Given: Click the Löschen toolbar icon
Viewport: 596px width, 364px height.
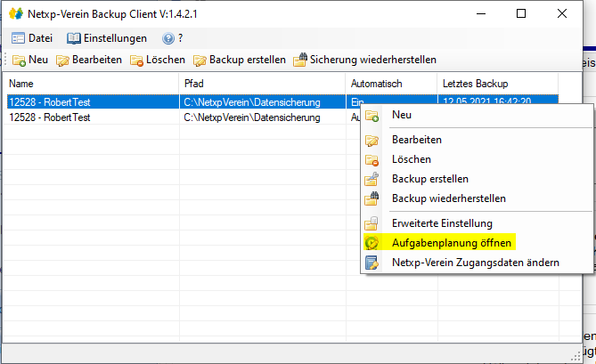Looking at the screenshot, I should click(x=136, y=61).
